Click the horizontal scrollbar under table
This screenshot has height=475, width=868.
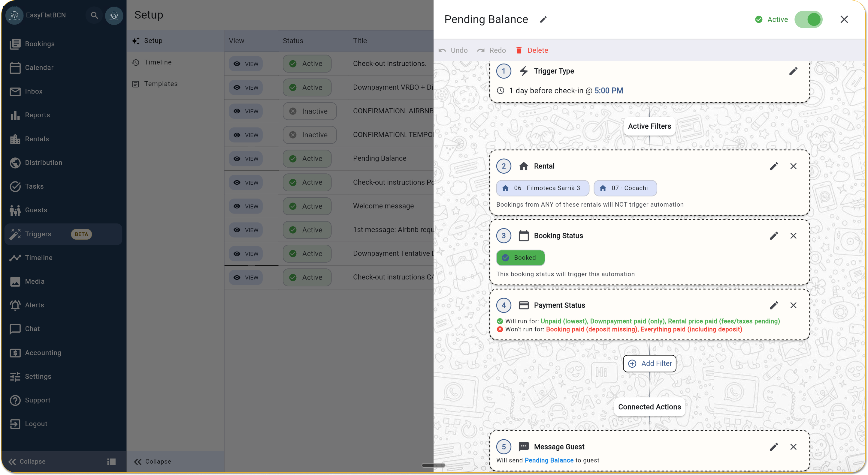[433, 465]
